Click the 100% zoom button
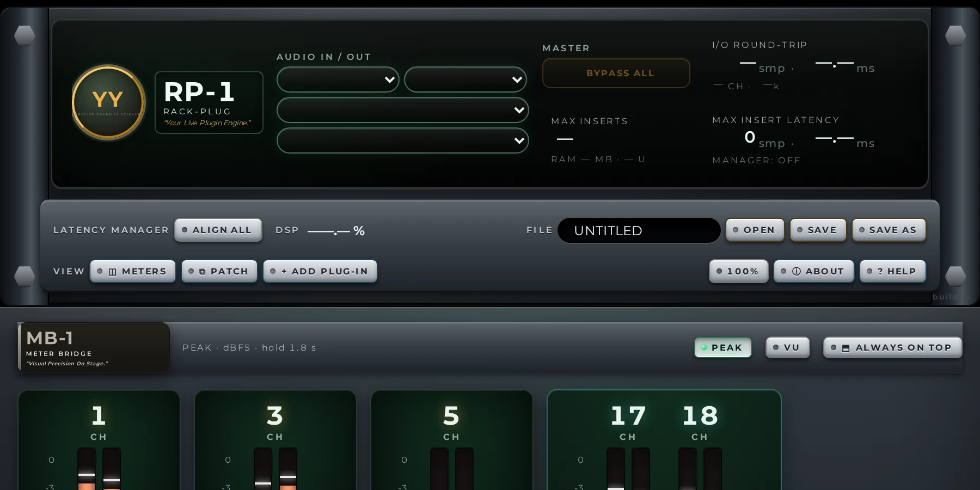The image size is (980, 490). (739, 271)
